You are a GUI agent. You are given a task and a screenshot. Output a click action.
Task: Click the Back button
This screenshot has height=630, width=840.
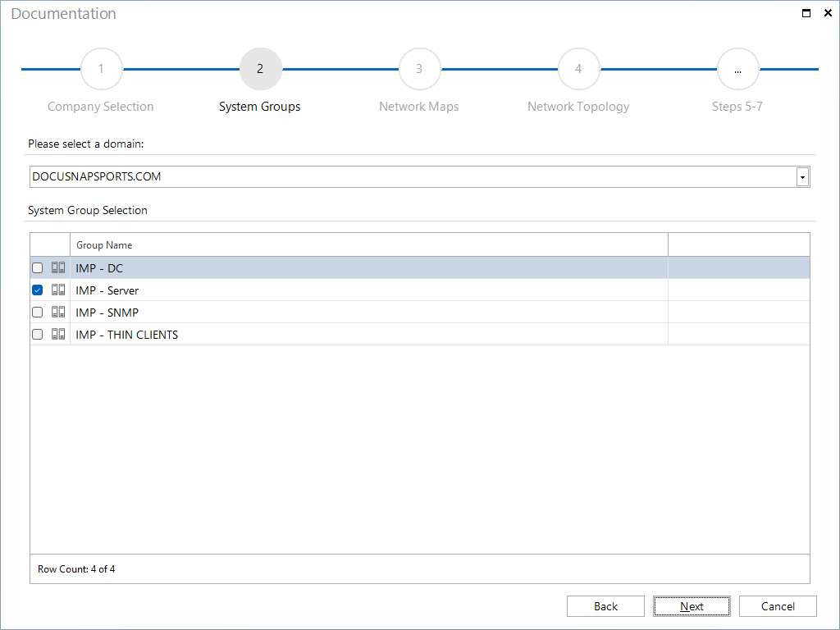[605, 606]
